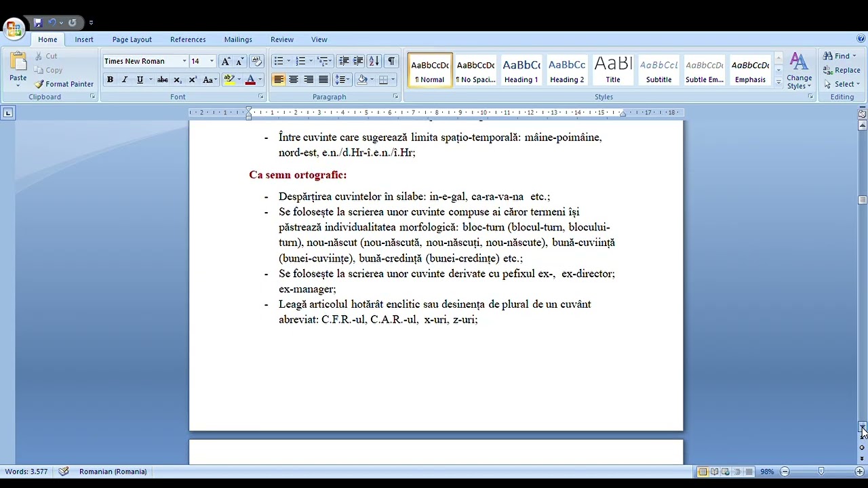The width and height of the screenshot is (868, 488).
Task: Open the borders dropdown
Action: [x=393, y=80]
